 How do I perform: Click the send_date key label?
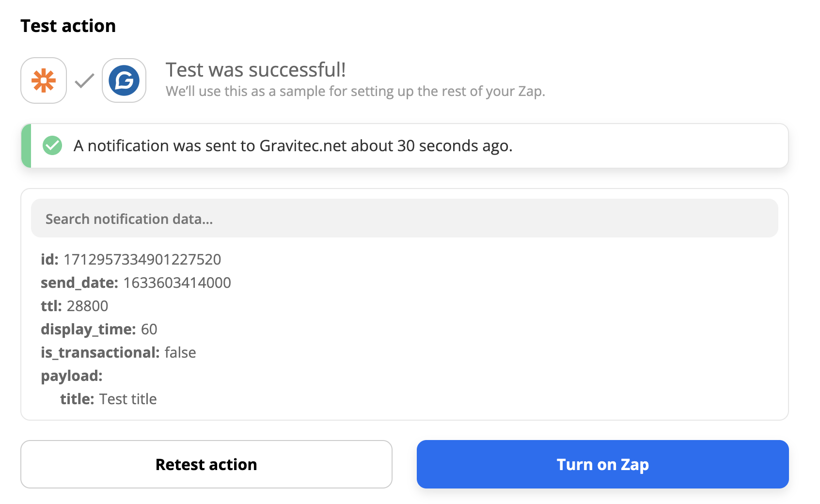[x=79, y=283]
